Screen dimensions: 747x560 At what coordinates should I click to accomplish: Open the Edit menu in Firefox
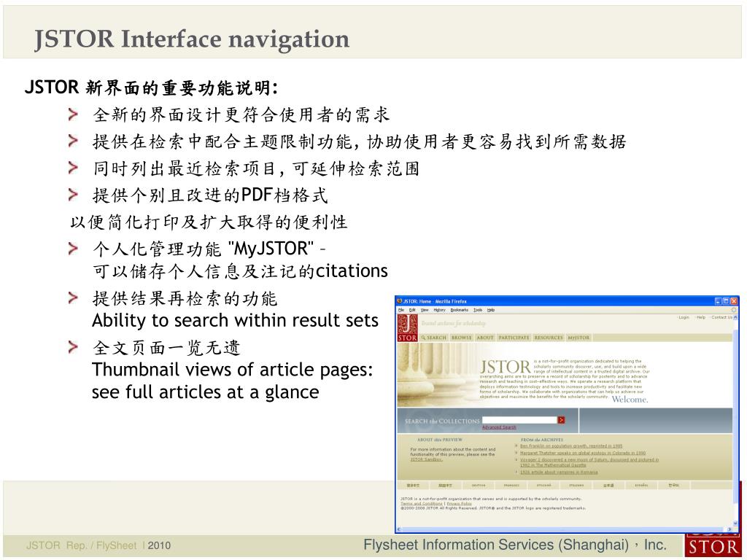tap(412, 310)
